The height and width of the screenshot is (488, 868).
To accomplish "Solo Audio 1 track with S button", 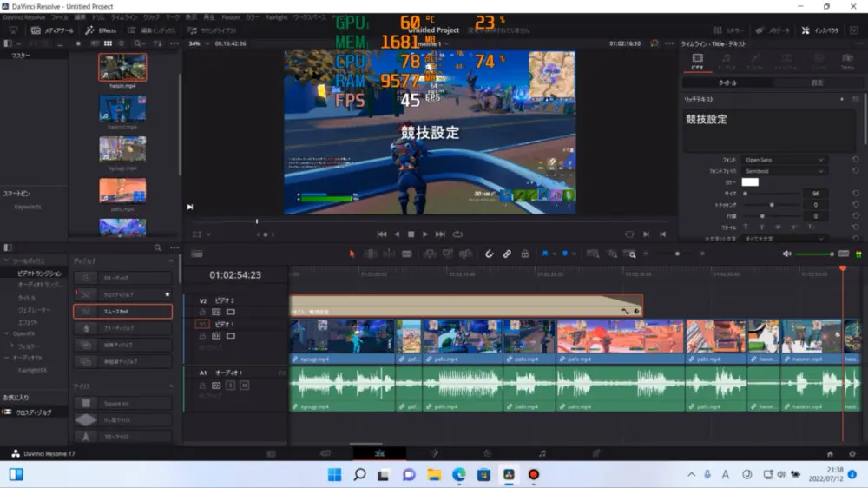I will tap(231, 386).
